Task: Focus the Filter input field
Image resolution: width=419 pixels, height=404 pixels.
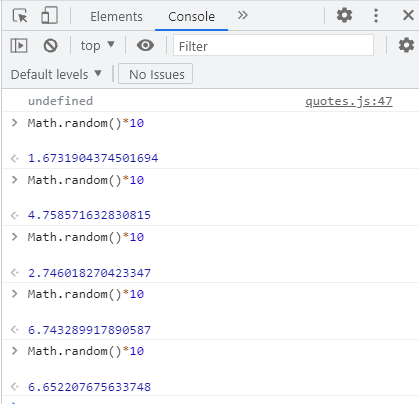Action: click(273, 46)
